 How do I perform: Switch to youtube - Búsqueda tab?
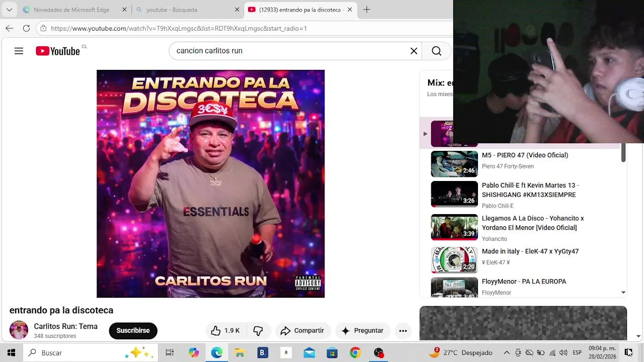172,10
